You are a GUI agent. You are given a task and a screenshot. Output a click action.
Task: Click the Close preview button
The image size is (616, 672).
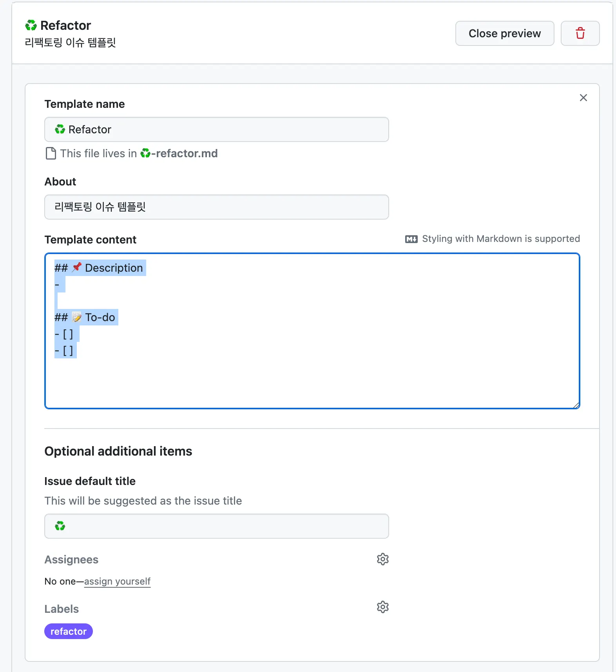pos(504,33)
